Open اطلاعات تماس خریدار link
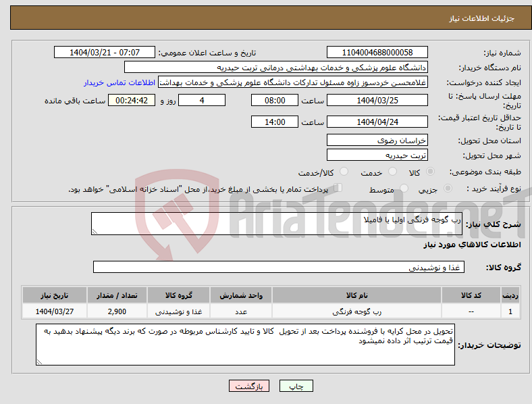The height and width of the screenshot is (404, 532). [x=119, y=82]
